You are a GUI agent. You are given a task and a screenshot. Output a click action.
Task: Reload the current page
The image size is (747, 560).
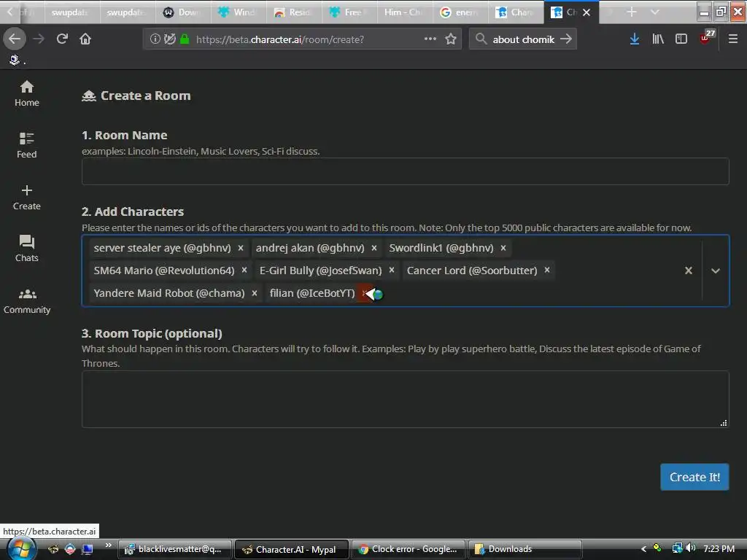coord(62,39)
